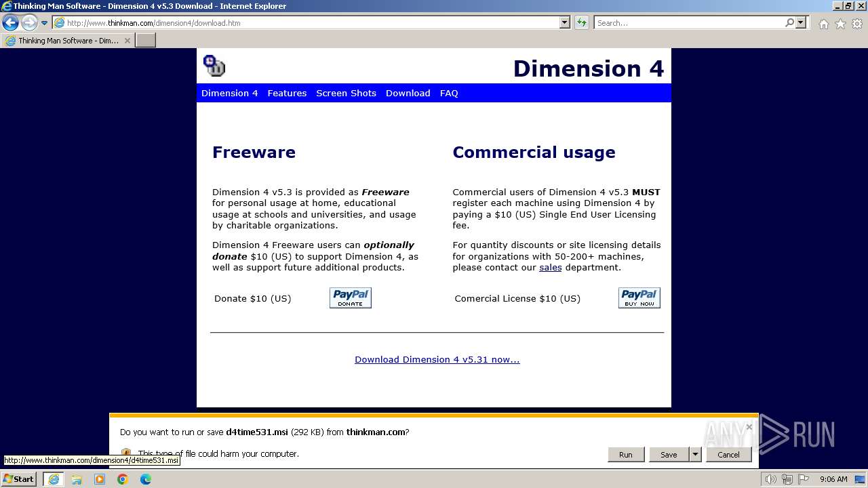Click the browser Back arrow button
The height and width of the screenshot is (488, 868).
pos(10,23)
